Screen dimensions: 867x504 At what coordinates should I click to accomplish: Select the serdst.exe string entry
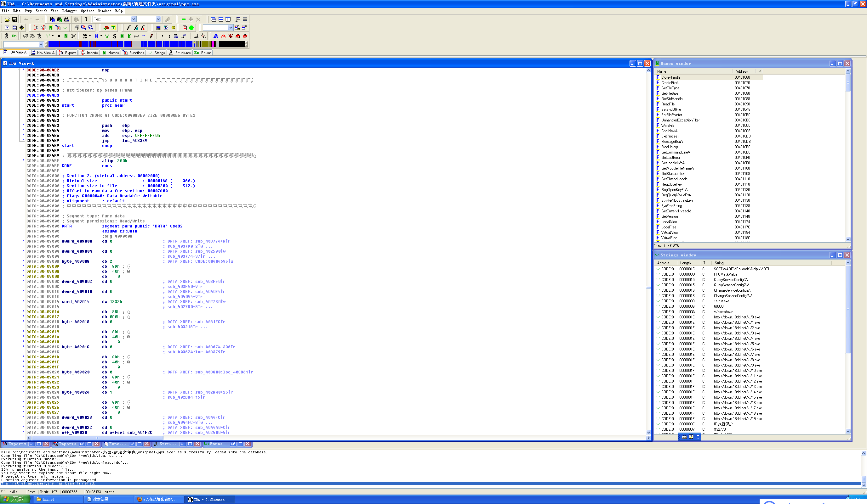pyautogui.click(x=721, y=301)
